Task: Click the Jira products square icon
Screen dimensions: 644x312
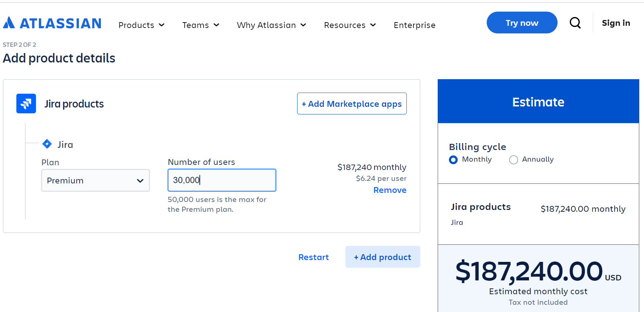Action: [26, 104]
